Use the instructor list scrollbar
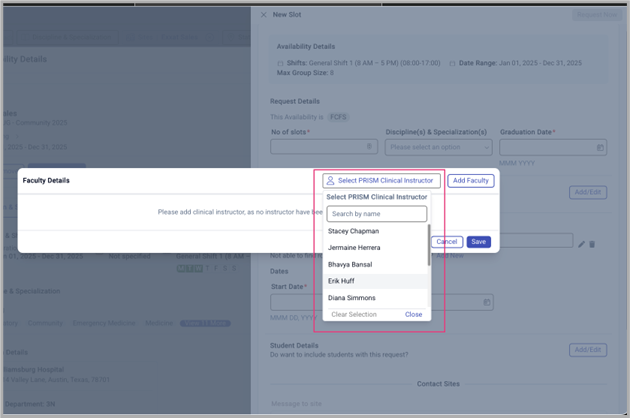Screen dimensions: 630x418 [429, 245]
